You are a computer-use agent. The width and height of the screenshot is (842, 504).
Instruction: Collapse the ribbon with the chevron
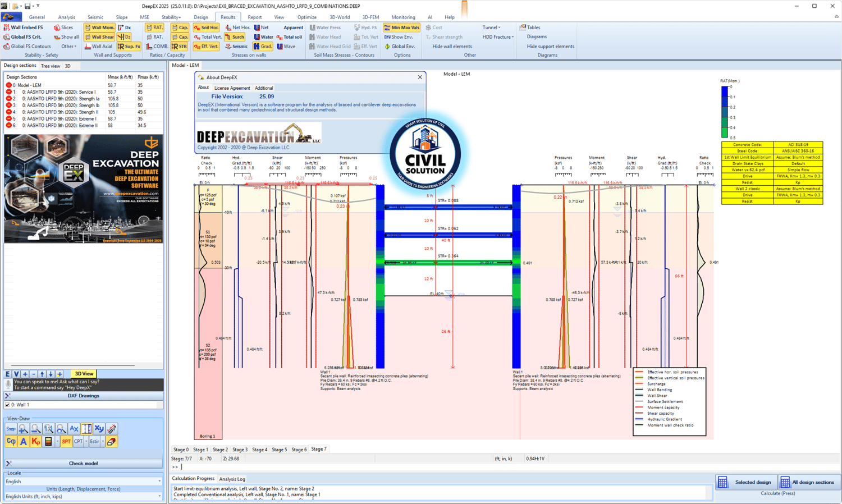(x=836, y=17)
